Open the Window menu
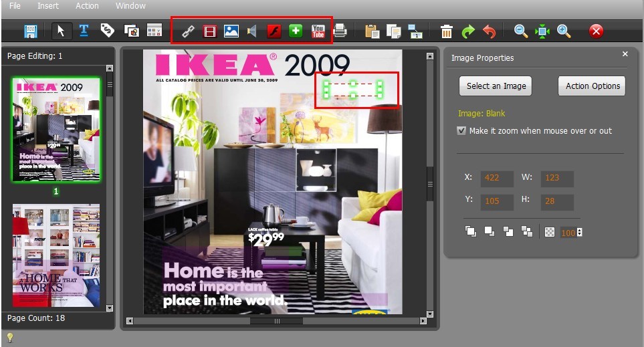The height and width of the screenshot is (347, 644). pos(130,6)
